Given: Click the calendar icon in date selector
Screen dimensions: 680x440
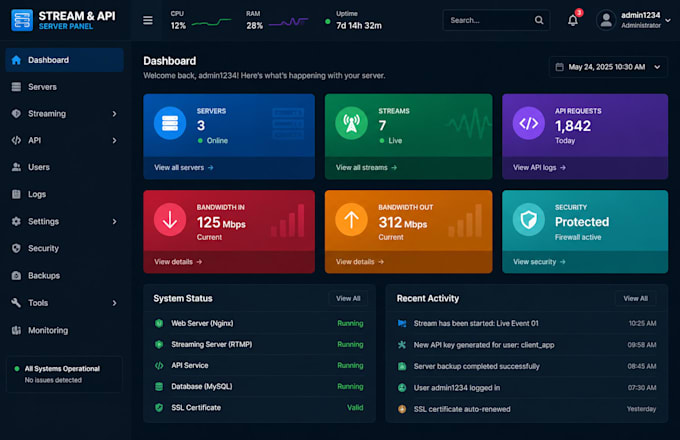Looking at the screenshot, I should (560, 67).
